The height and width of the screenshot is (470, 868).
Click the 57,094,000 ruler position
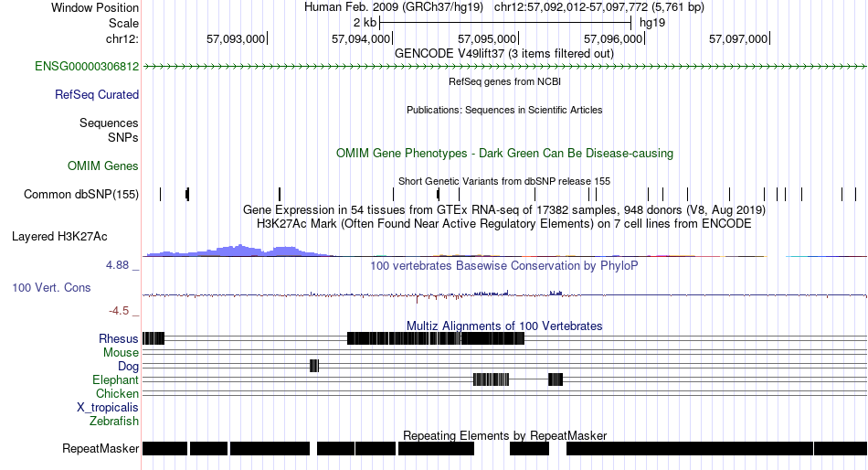click(x=361, y=38)
